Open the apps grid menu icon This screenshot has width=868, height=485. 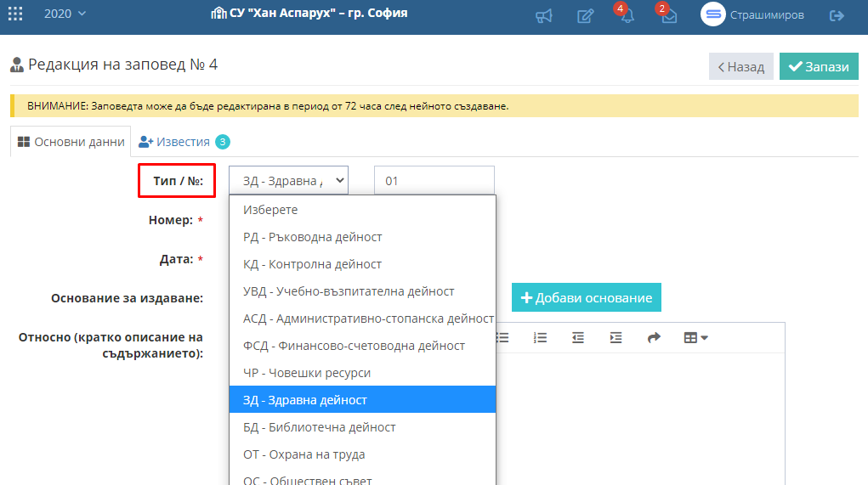click(15, 14)
